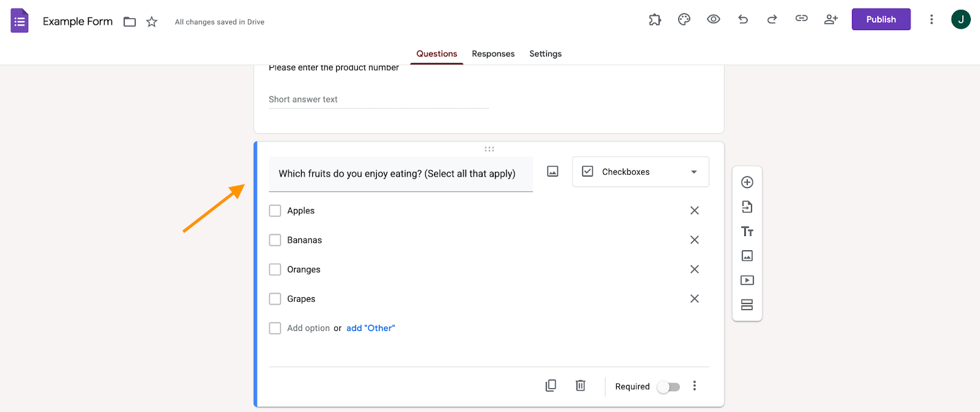Toggle the Required switch on

coord(668,387)
